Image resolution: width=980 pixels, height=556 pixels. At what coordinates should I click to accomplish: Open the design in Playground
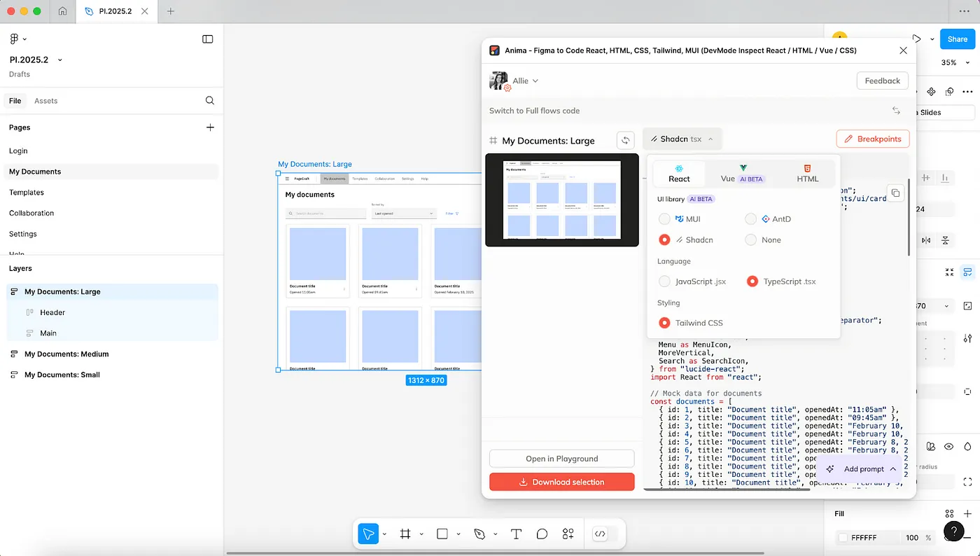(x=561, y=458)
